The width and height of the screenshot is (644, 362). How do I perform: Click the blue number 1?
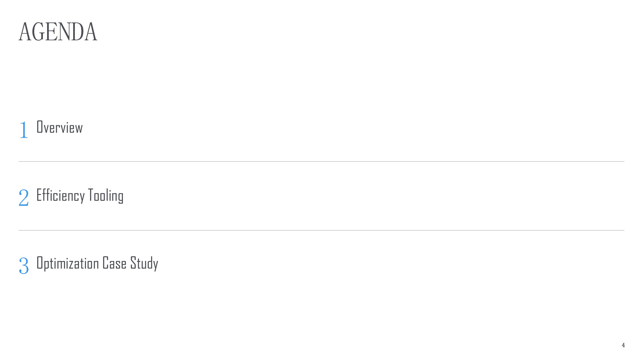tap(23, 129)
